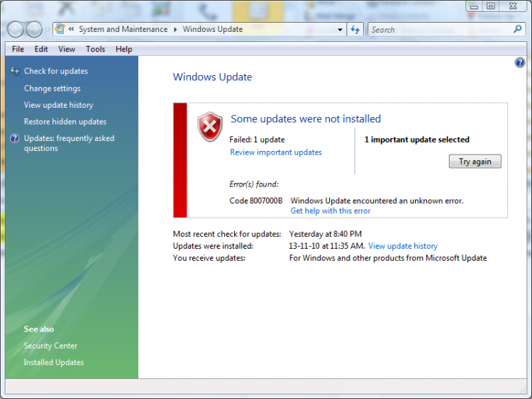Viewport: 532px width, 399px height.
Task: Click the red error shield icon
Action: (x=210, y=127)
